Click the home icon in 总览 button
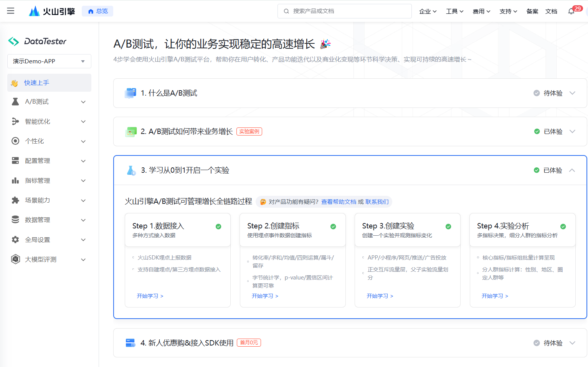The width and height of the screenshot is (588, 367). coord(91,11)
